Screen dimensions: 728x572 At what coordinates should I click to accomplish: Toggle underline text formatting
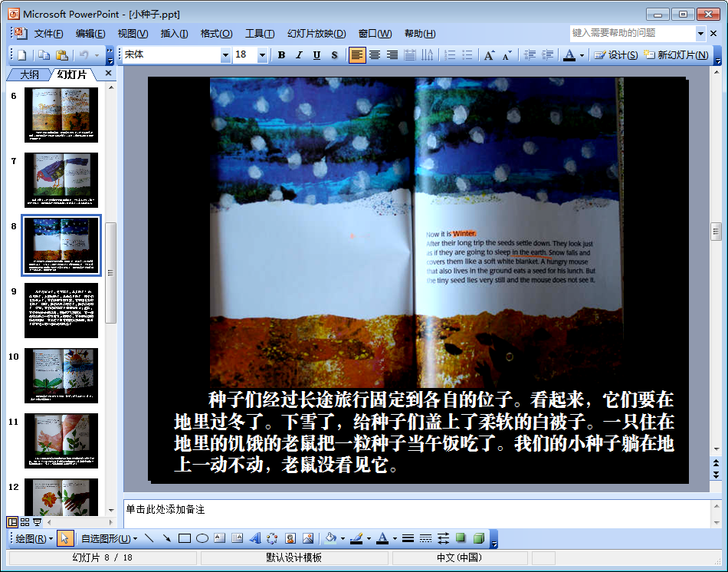click(316, 55)
